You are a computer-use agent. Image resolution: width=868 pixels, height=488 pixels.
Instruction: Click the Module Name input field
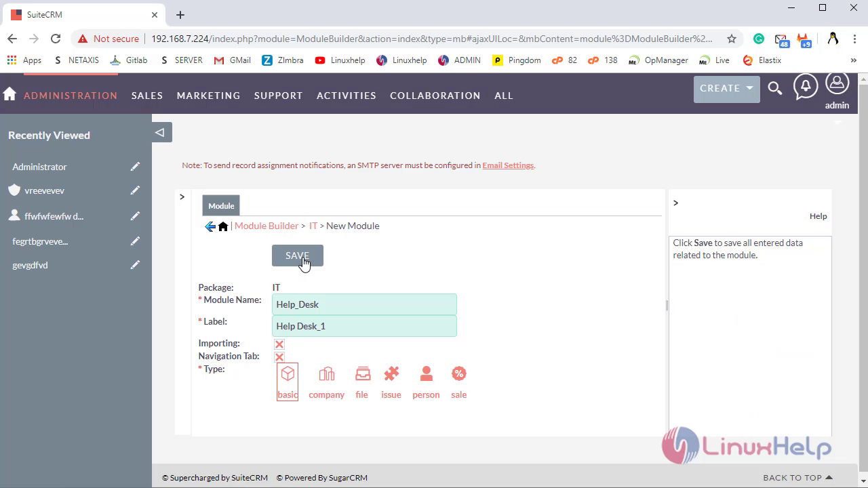pos(364,304)
